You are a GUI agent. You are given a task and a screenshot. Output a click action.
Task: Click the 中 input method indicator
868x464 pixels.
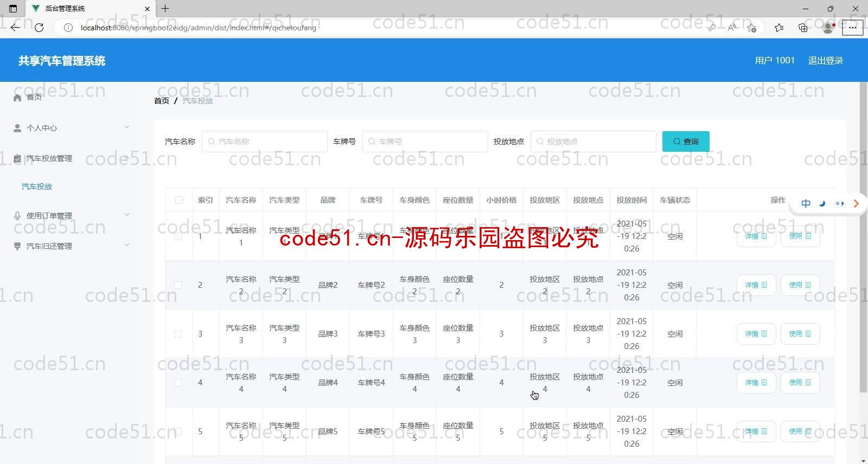point(806,204)
